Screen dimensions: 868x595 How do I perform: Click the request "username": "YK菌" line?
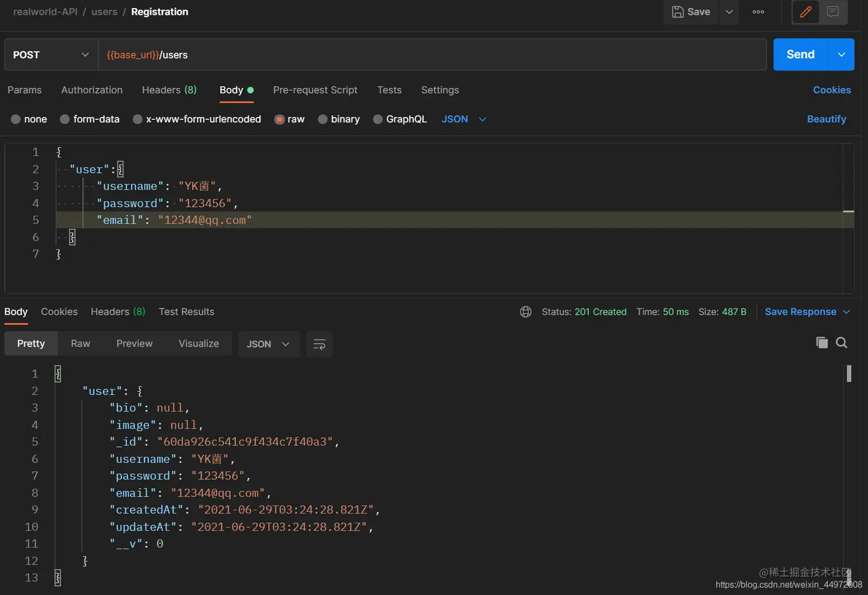(159, 186)
